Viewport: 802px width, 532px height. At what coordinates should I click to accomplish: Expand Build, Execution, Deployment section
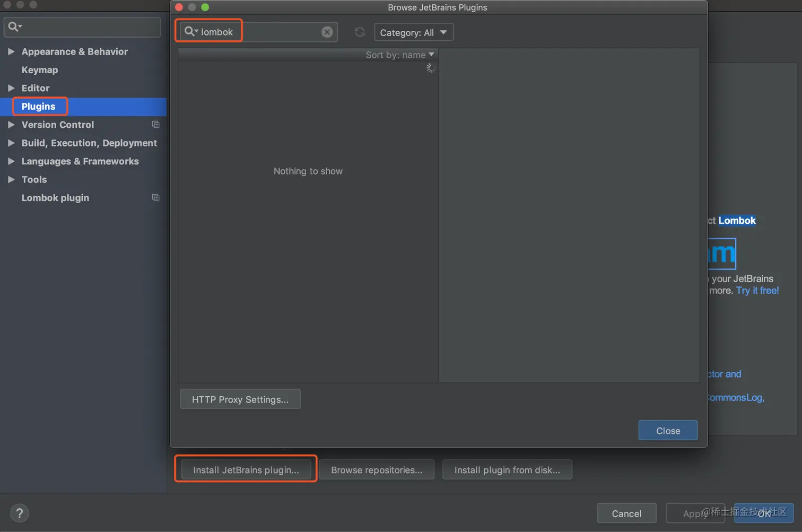(11, 143)
